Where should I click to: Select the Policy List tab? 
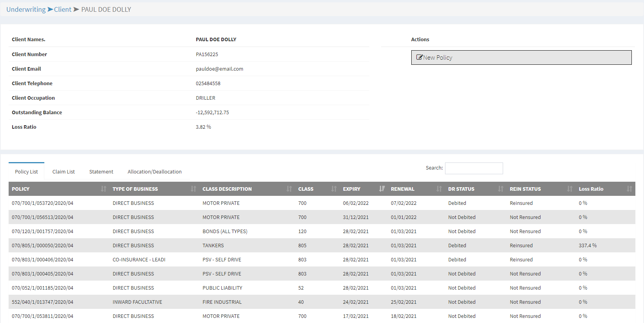[x=26, y=172]
